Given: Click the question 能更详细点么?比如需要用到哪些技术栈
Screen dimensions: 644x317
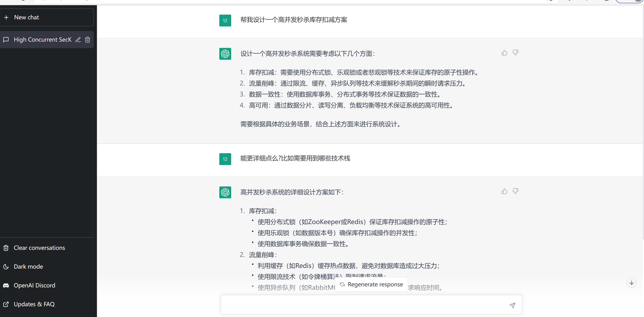Looking at the screenshot, I should (295, 158).
